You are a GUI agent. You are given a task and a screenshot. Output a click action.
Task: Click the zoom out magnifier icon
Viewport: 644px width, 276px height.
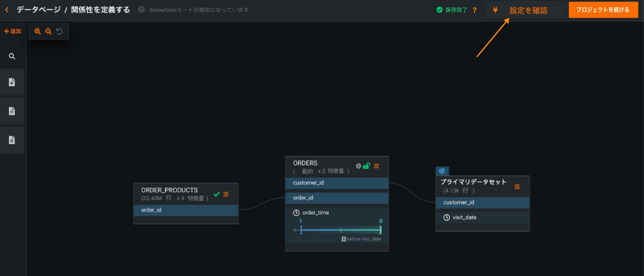coord(48,31)
